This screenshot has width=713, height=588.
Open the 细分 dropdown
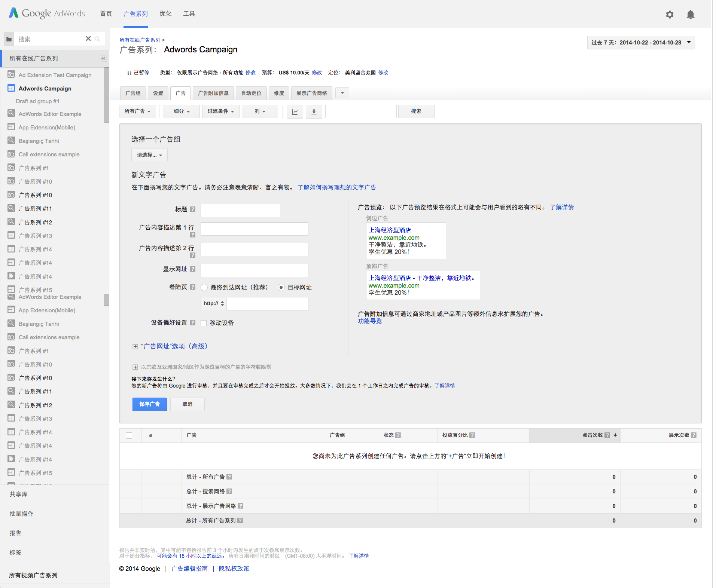(x=182, y=111)
